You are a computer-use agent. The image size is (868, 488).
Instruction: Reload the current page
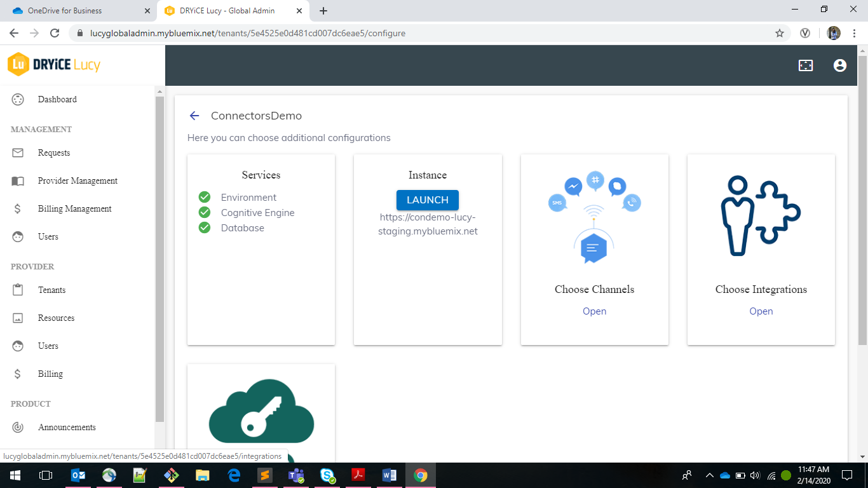click(x=55, y=33)
